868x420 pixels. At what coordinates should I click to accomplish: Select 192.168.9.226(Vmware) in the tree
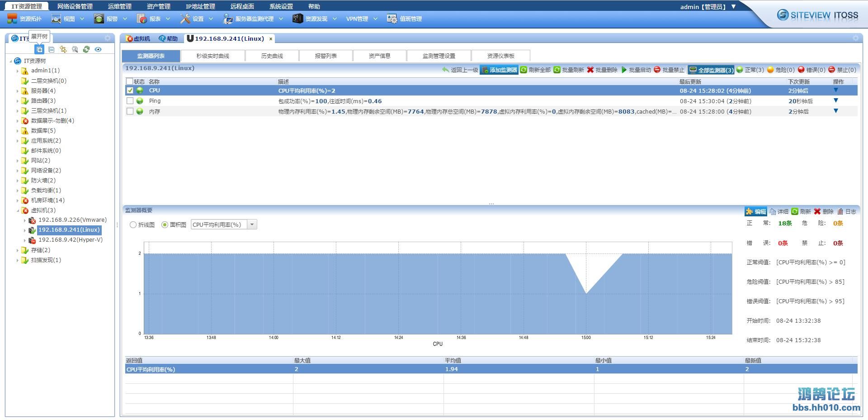(72, 220)
